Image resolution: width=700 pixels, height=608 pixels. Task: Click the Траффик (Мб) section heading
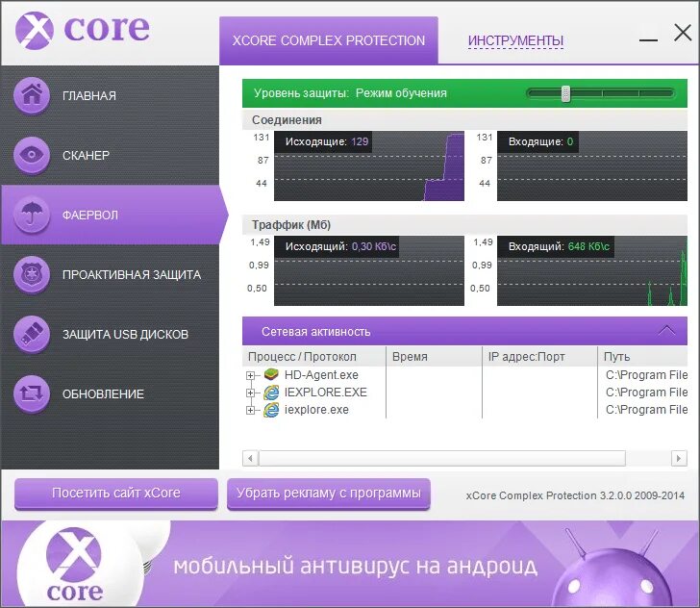pyautogui.click(x=291, y=225)
